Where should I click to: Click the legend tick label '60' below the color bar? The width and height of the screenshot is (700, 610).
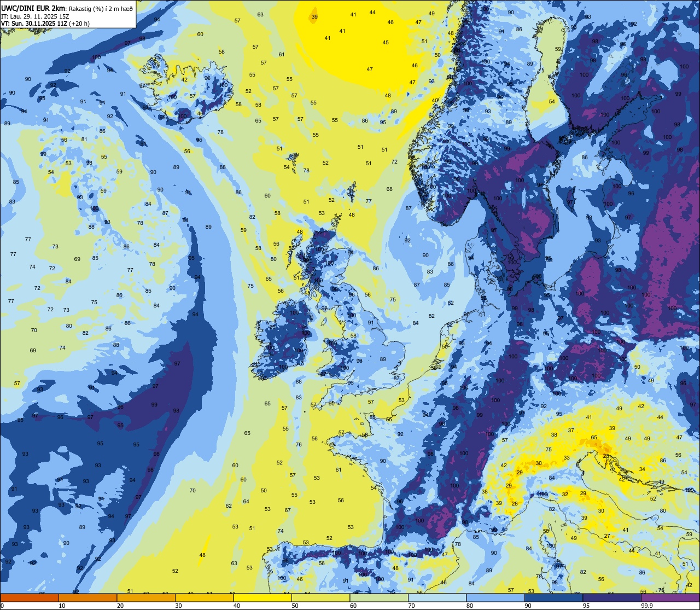(353, 606)
